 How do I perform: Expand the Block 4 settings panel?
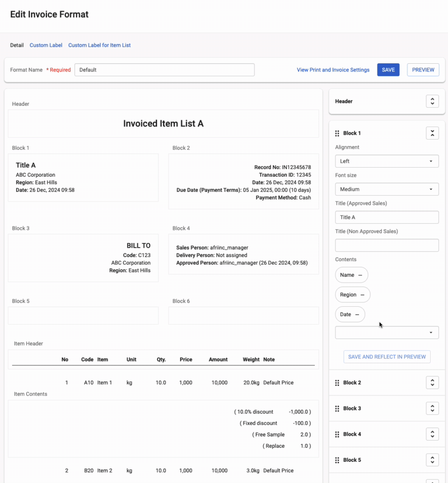432,434
